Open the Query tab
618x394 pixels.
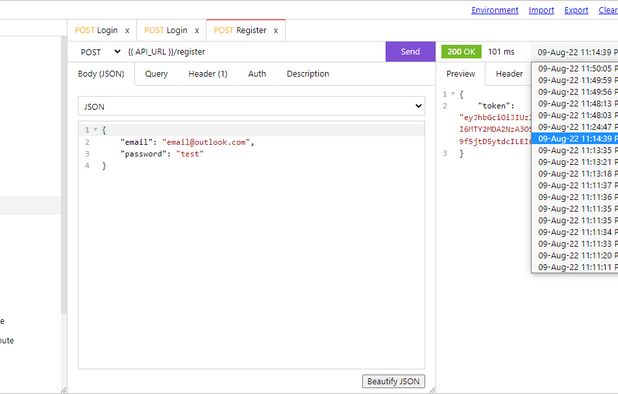tap(156, 74)
